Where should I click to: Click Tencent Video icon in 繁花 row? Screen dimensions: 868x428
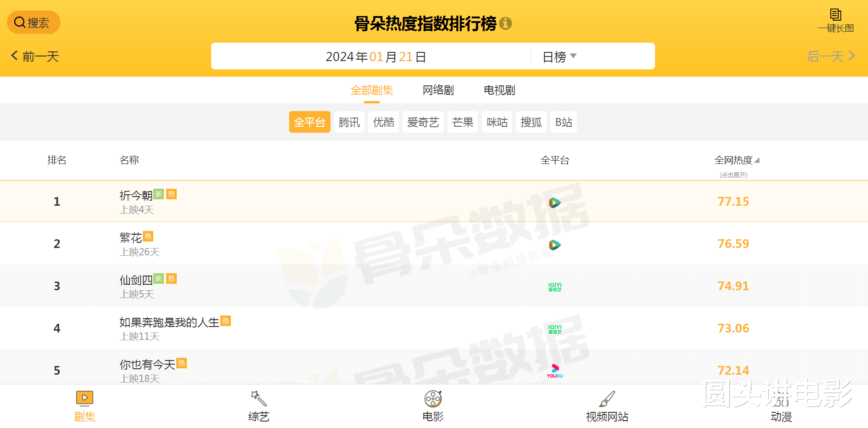coord(554,245)
